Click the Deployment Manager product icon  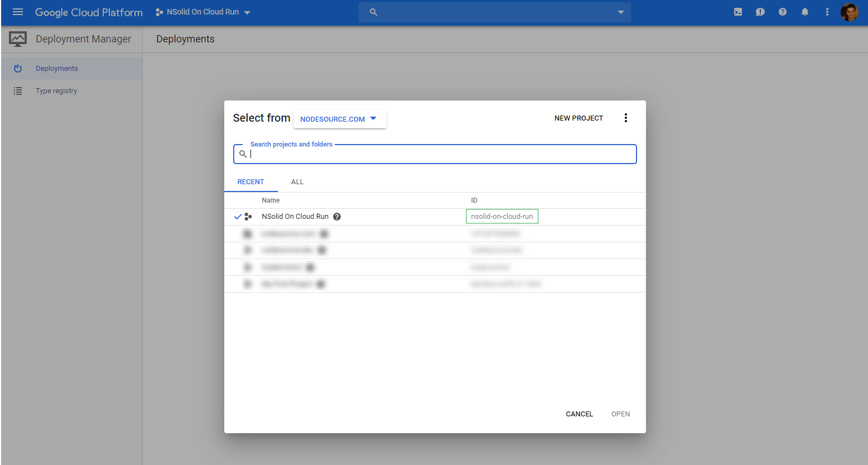(x=18, y=39)
